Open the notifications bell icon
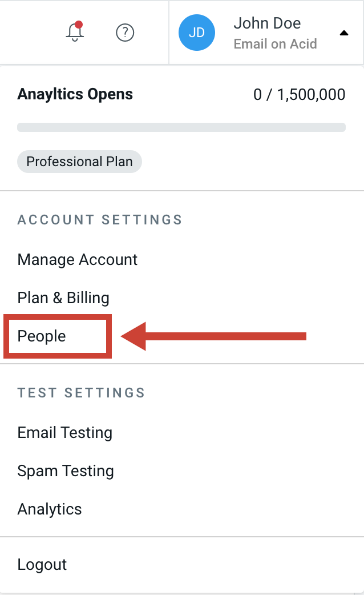Viewport: 364px width, 595px height. point(74,33)
